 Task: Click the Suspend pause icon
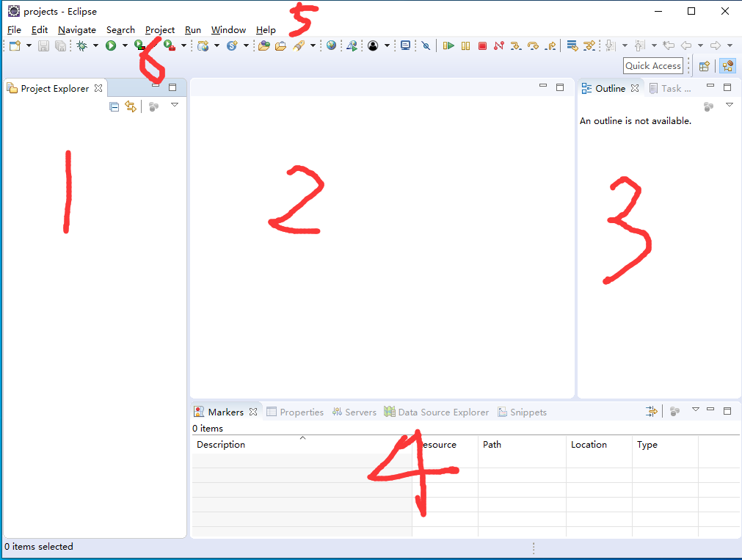pos(465,46)
